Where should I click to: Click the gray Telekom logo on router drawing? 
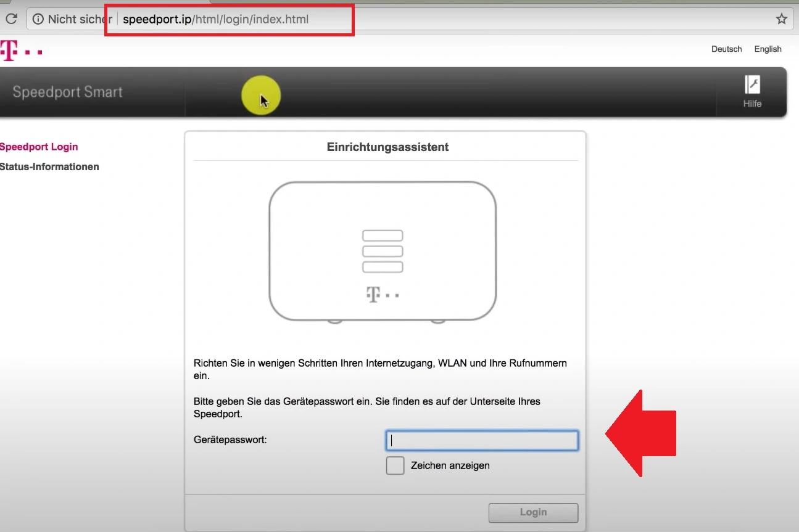click(x=383, y=295)
